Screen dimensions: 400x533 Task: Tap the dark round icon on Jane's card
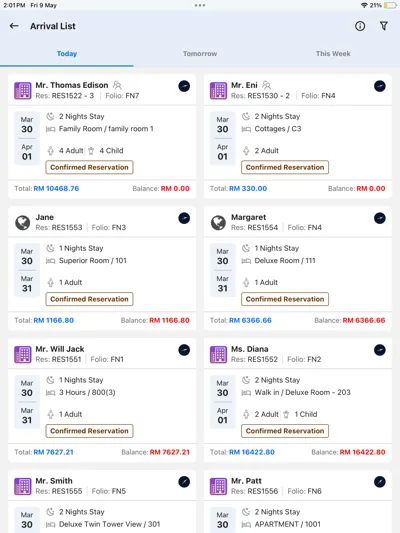point(184,218)
